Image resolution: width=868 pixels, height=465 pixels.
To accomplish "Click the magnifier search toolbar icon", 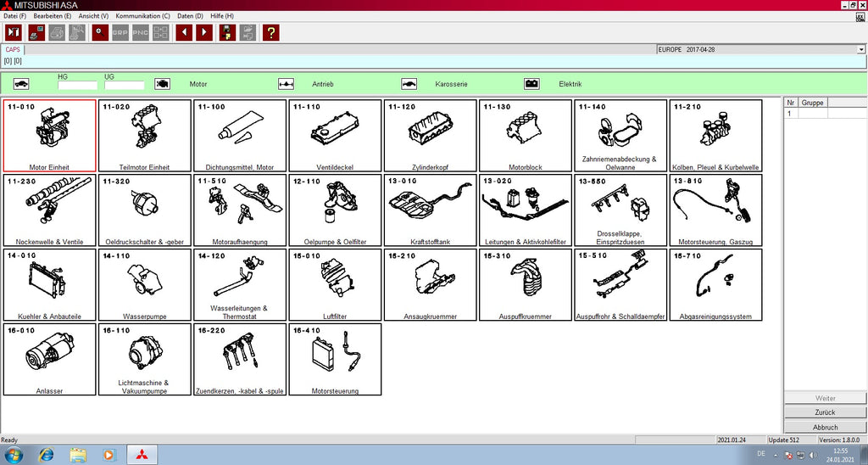I will click(100, 33).
